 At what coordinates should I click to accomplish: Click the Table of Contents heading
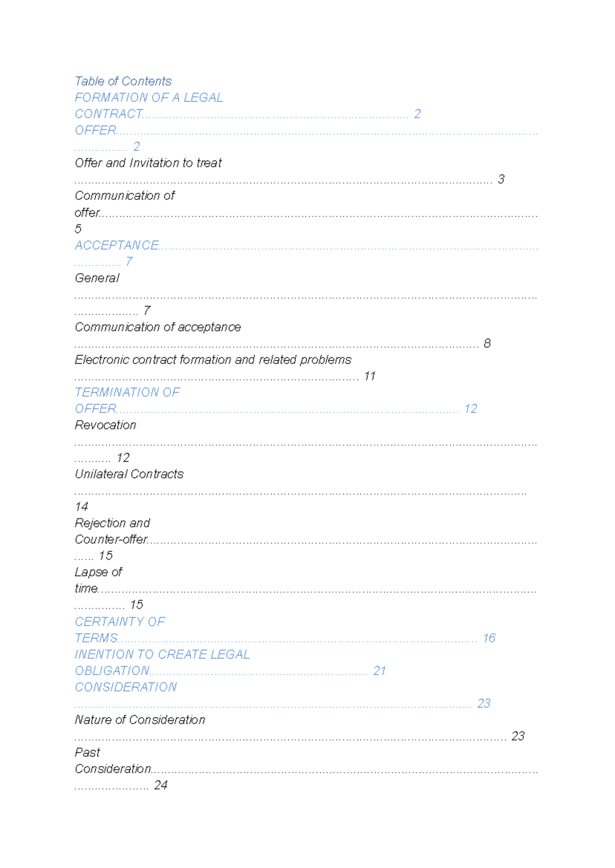point(123,81)
